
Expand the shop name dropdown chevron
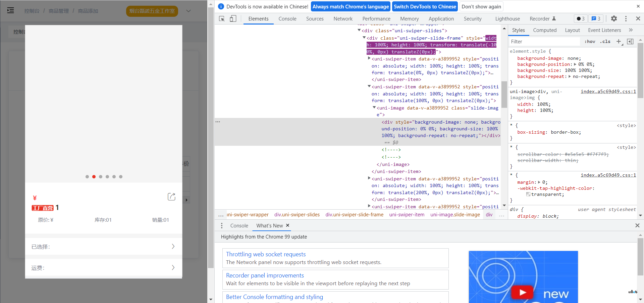[x=189, y=11]
